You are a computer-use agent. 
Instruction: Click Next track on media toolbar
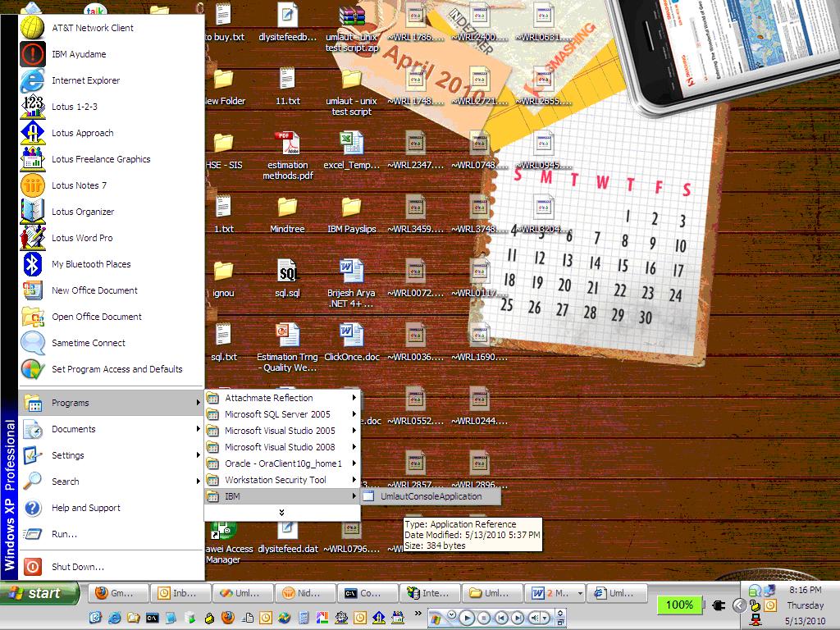518,618
